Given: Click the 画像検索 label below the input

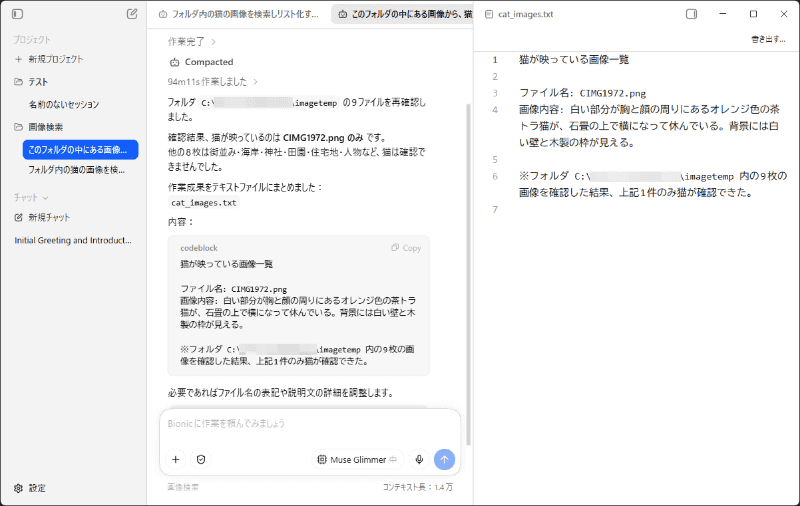Looking at the screenshot, I should click(x=183, y=487).
